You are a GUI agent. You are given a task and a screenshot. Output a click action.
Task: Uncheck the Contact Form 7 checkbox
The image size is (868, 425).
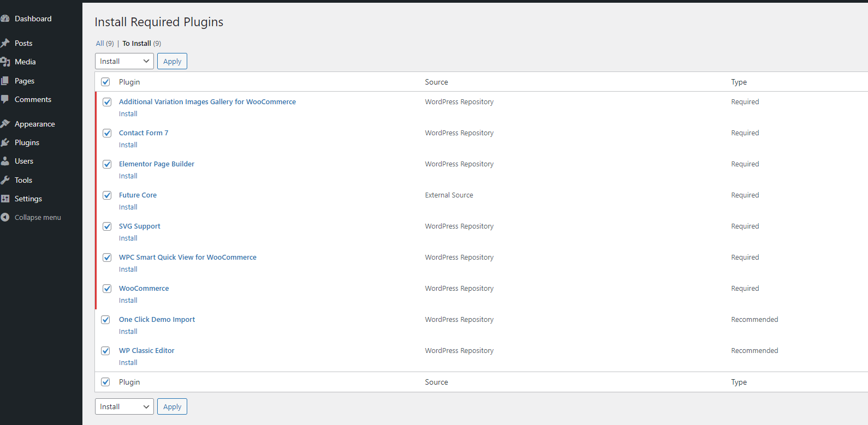(107, 133)
